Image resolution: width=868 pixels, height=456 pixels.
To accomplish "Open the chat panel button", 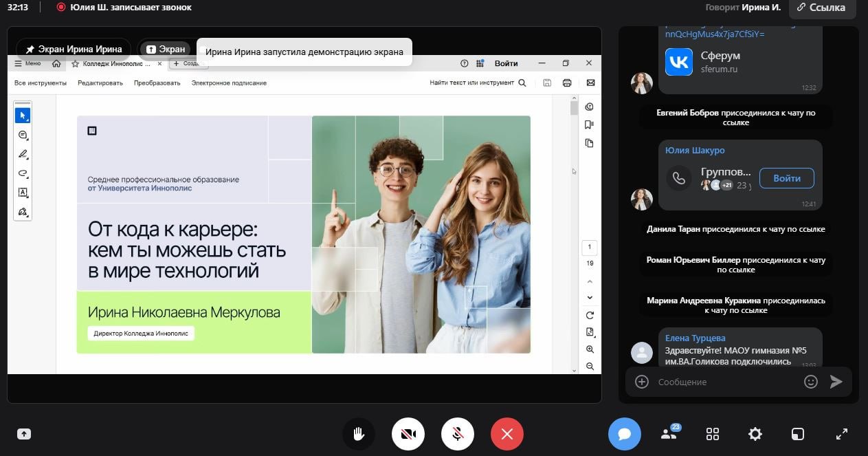I will tap(624, 434).
